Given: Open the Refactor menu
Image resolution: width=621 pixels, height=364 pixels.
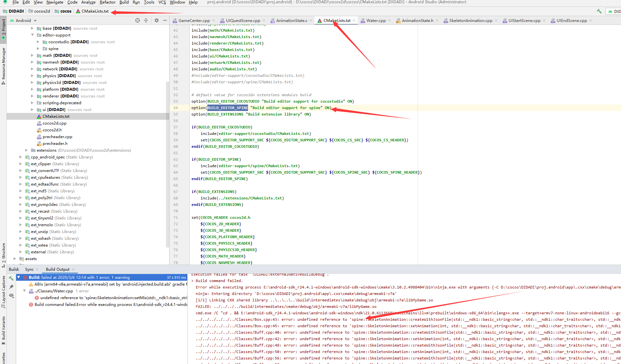Looking at the screenshot, I should (107, 2).
